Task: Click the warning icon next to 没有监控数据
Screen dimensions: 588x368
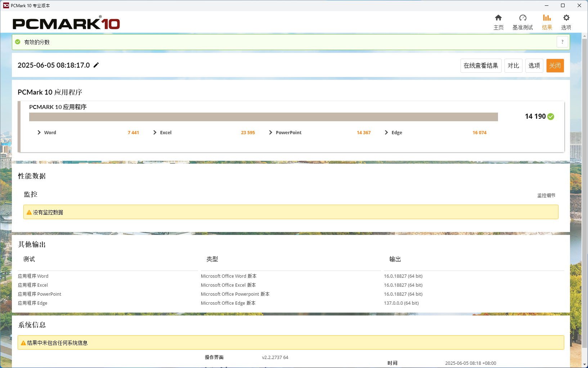Action: [29, 212]
